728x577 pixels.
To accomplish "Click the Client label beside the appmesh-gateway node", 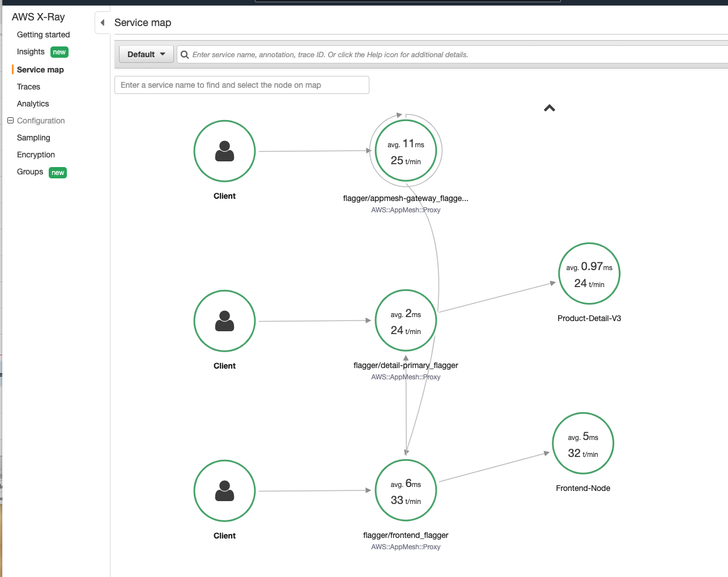I will pos(225,196).
